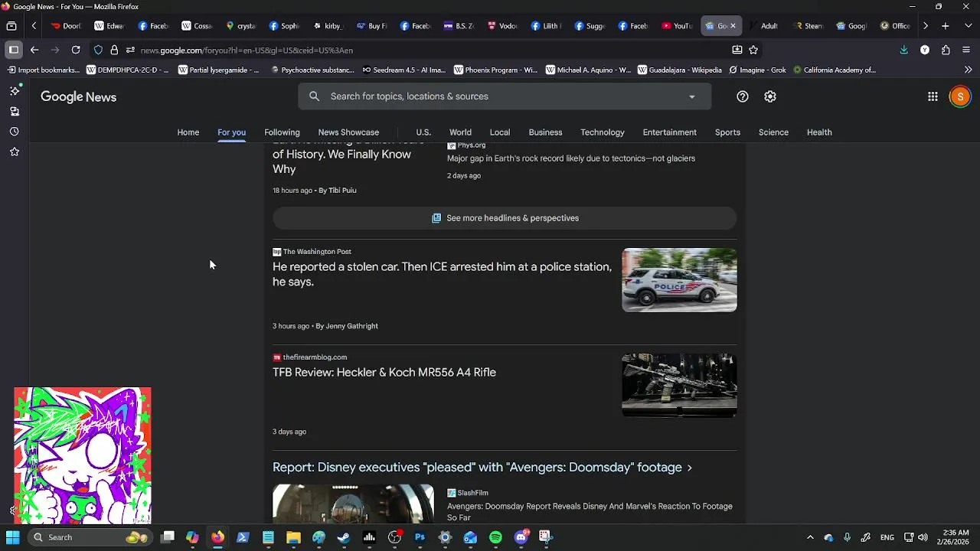980x551 pixels.
Task: Click thefirearmblog.com source label
Action: [315, 357]
